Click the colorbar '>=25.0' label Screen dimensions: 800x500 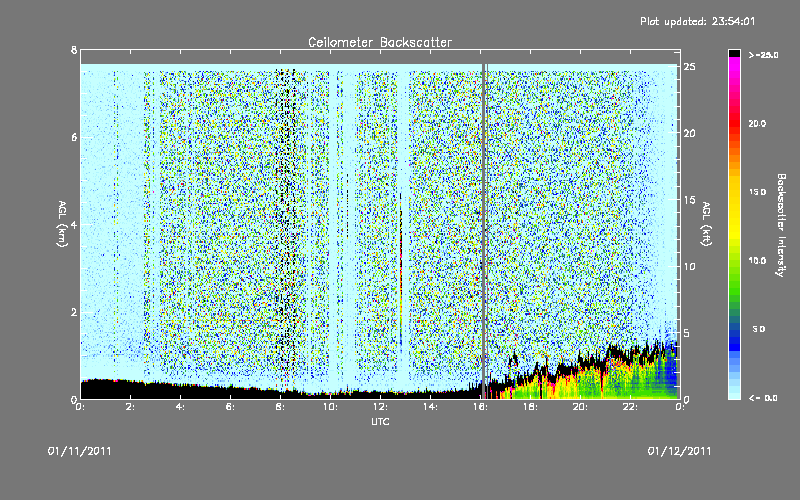[764, 55]
